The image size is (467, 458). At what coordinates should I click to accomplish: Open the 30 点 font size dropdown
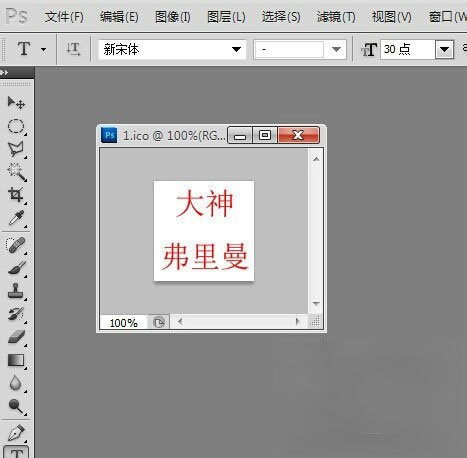[444, 49]
